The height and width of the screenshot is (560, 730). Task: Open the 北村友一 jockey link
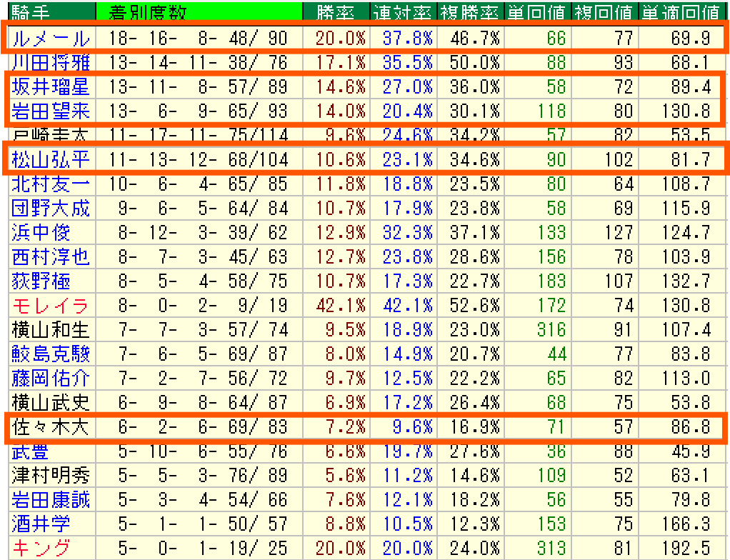click(x=50, y=184)
